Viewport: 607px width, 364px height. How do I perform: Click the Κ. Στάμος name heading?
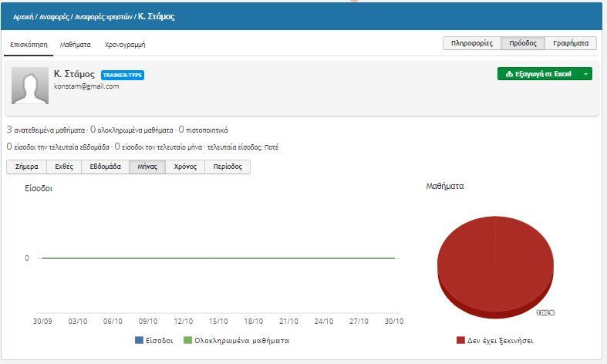tap(74, 74)
